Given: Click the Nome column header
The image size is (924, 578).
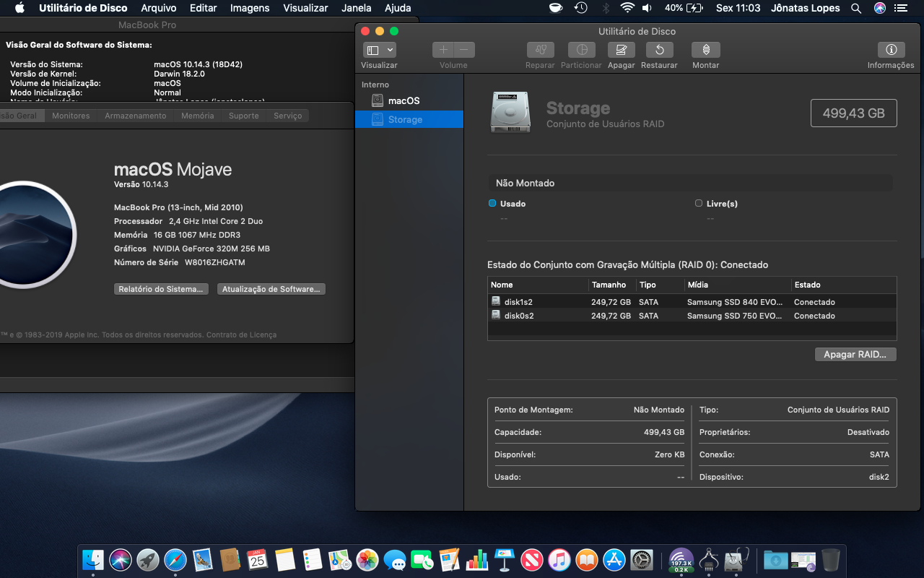Looking at the screenshot, I should pyautogui.click(x=538, y=285).
